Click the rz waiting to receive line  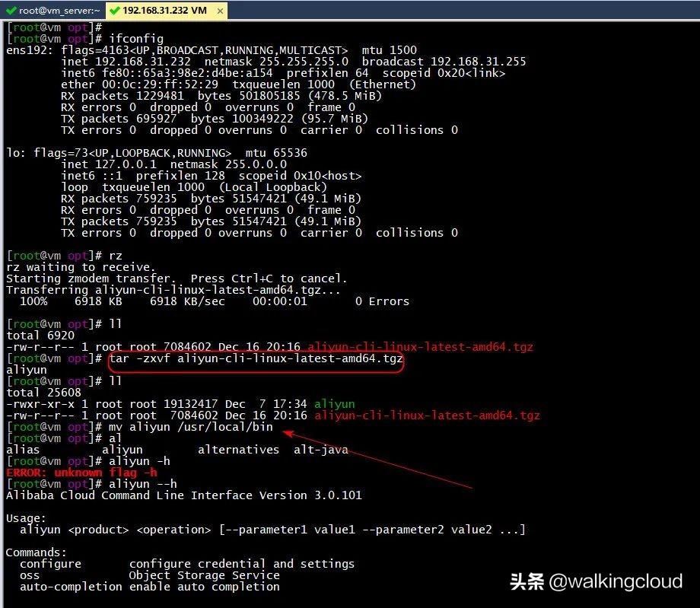(x=81, y=267)
